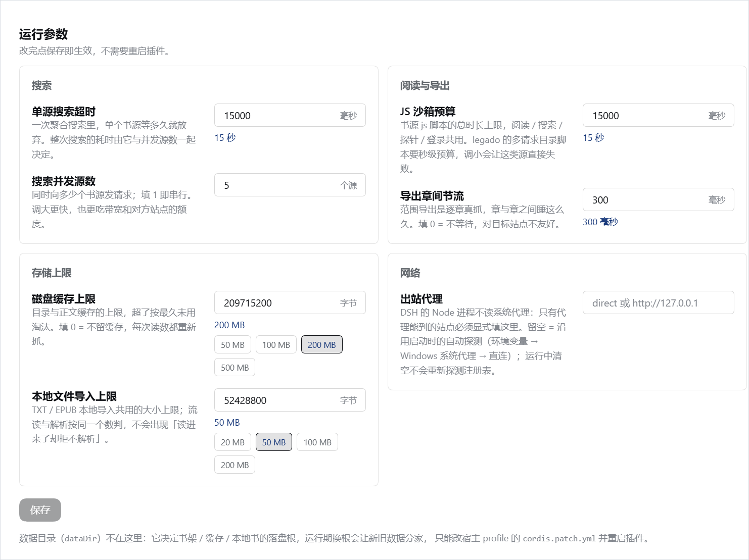Click the 阅读与导出 section title
749x560 pixels.
click(x=425, y=86)
